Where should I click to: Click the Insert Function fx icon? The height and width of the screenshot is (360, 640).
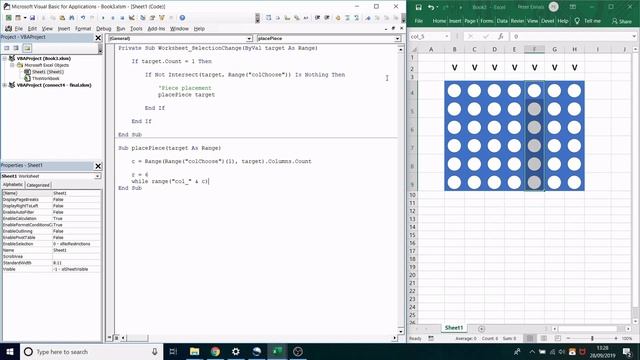coord(501,37)
